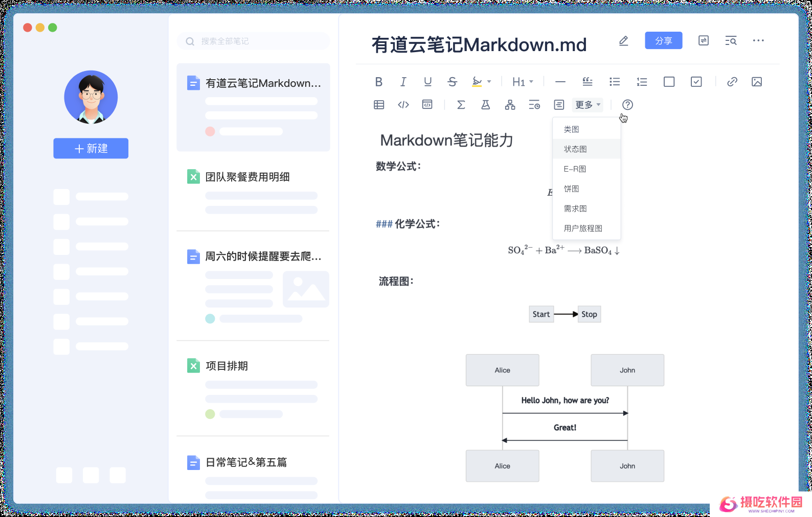Click the 分享 share button
The image size is (812, 517).
pos(664,40)
